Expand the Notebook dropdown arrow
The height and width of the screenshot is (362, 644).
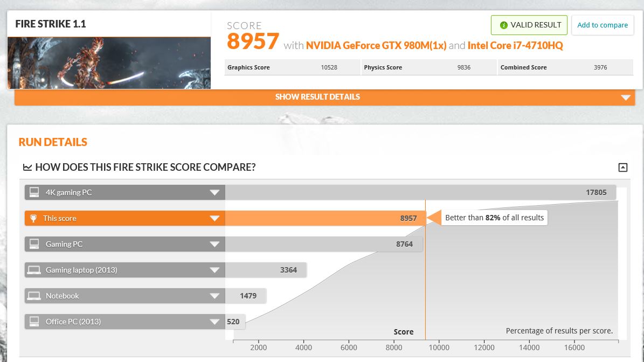pos(214,296)
